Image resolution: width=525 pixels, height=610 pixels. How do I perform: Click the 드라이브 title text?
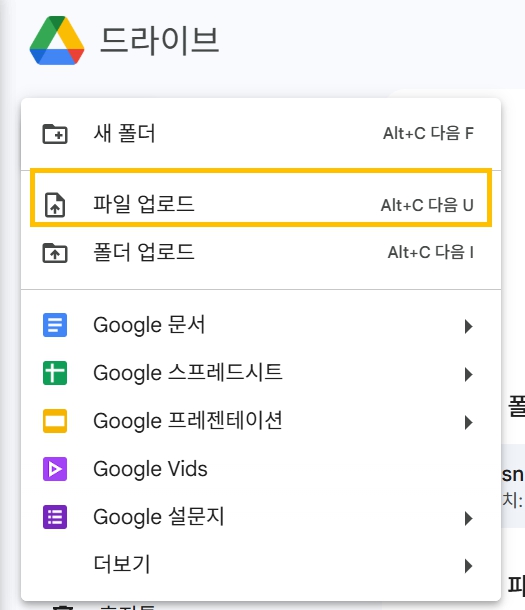pyautogui.click(x=160, y=40)
